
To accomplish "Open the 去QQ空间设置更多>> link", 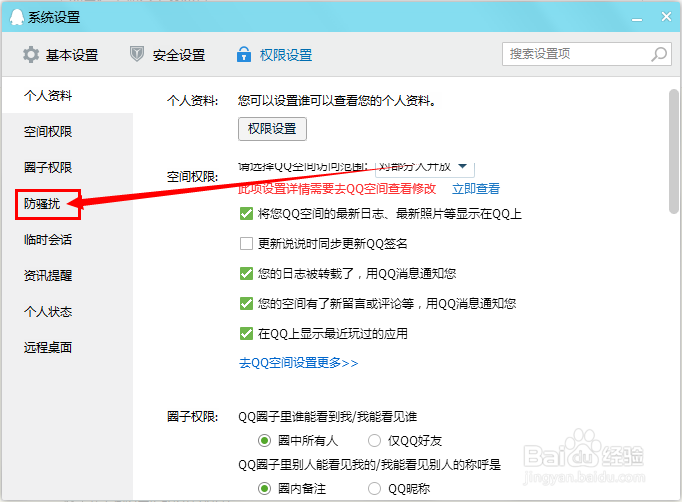I will 298,363.
